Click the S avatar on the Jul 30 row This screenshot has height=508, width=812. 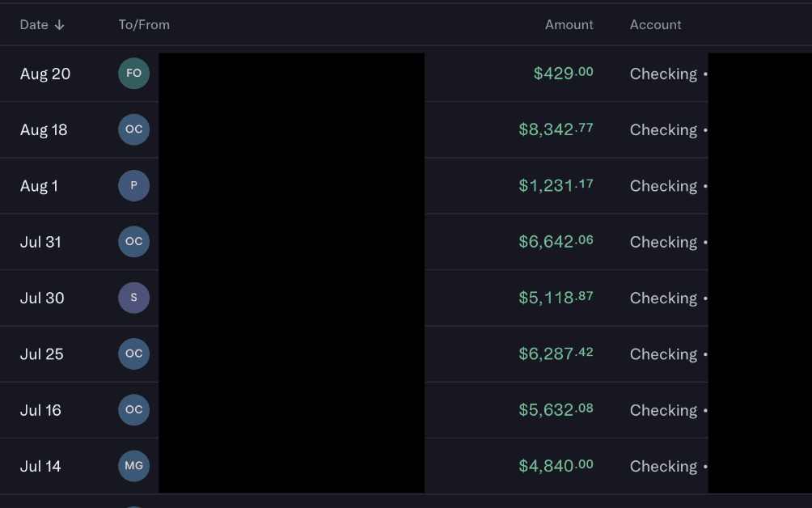click(134, 298)
